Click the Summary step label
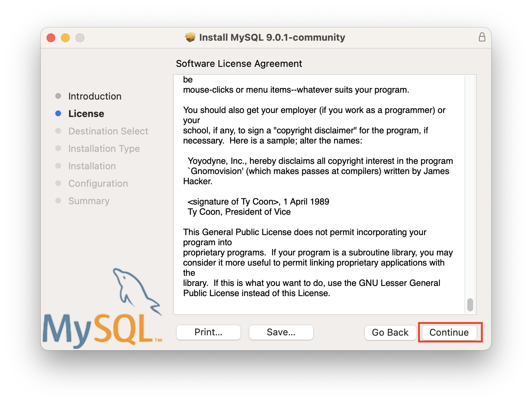 pyautogui.click(x=89, y=201)
